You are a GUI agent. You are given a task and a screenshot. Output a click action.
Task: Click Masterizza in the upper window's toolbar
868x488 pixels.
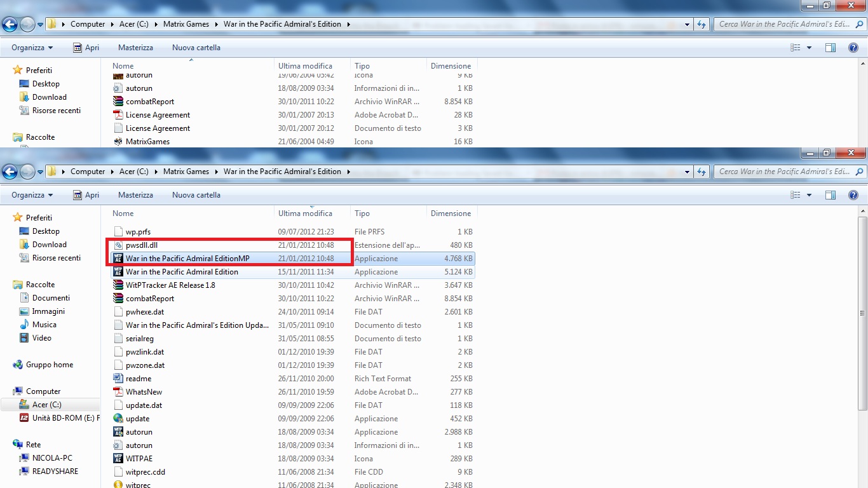135,48
